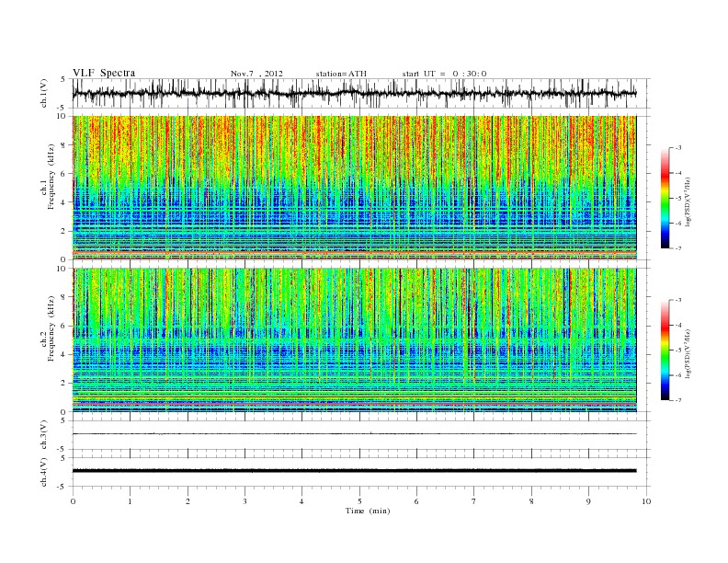The image size is (728, 563).
Task: Click the "-3" value on ch.1 colorbar
Action: pyautogui.click(x=677, y=148)
